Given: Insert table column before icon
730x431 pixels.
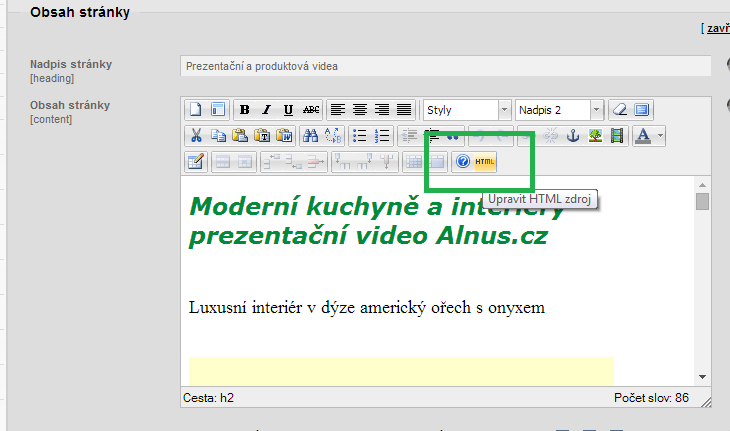Looking at the screenshot, I should [x=343, y=162].
